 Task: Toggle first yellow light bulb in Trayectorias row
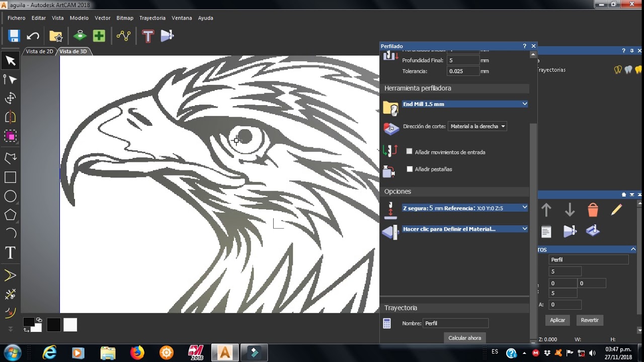pos(618,70)
